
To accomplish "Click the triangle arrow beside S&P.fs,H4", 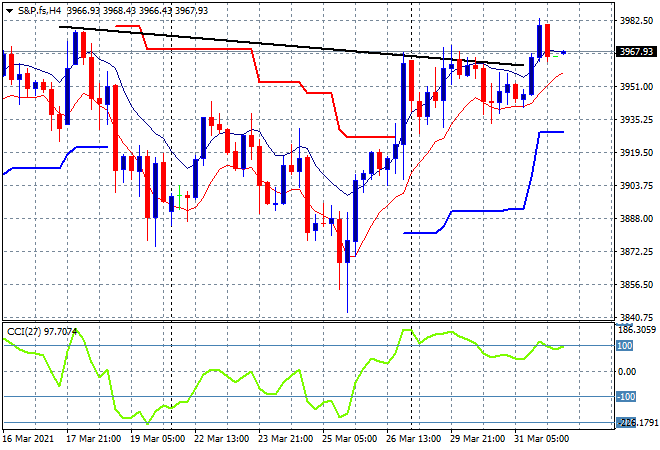I will click(x=9, y=11).
